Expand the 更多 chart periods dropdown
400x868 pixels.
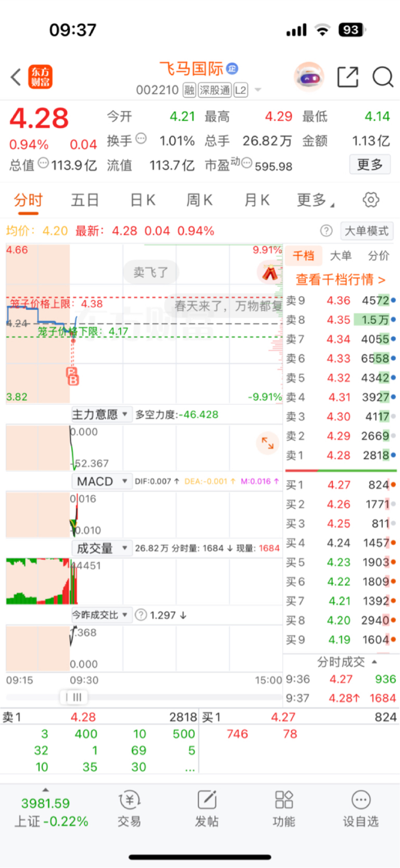(316, 200)
